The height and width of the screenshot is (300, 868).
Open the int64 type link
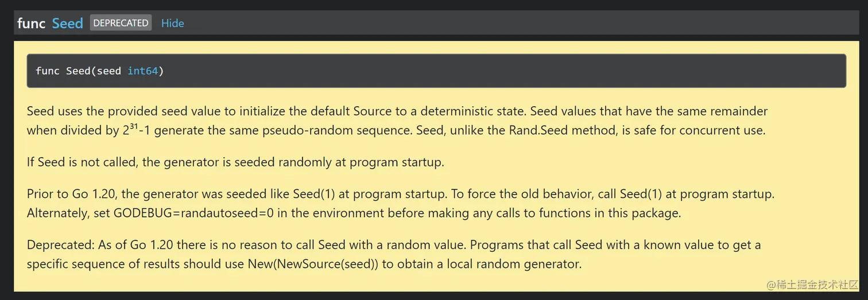[x=142, y=71]
